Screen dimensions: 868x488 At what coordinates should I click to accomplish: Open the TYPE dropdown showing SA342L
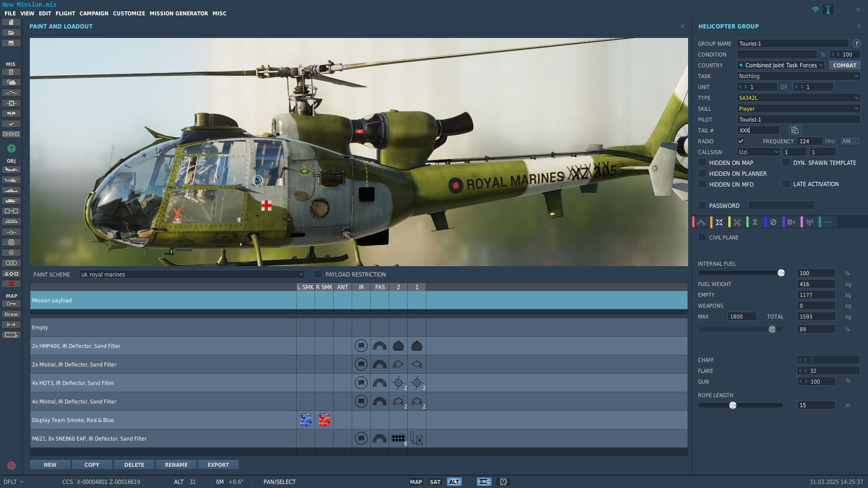click(x=798, y=98)
